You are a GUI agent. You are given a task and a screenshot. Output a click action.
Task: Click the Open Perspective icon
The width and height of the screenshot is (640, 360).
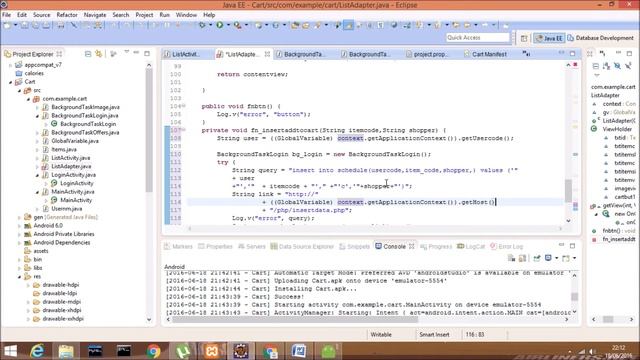tap(524, 38)
